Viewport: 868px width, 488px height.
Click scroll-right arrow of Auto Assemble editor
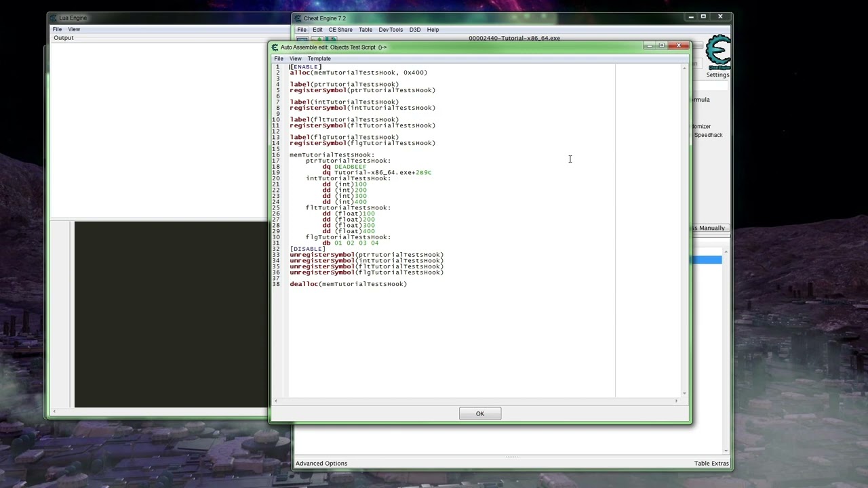[x=676, y=401]
